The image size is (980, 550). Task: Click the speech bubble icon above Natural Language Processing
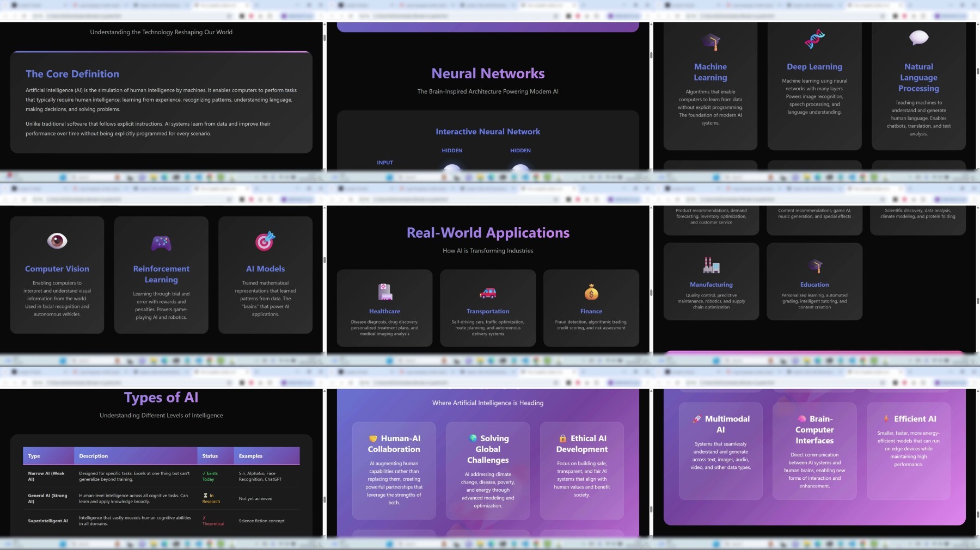point(918,38)
